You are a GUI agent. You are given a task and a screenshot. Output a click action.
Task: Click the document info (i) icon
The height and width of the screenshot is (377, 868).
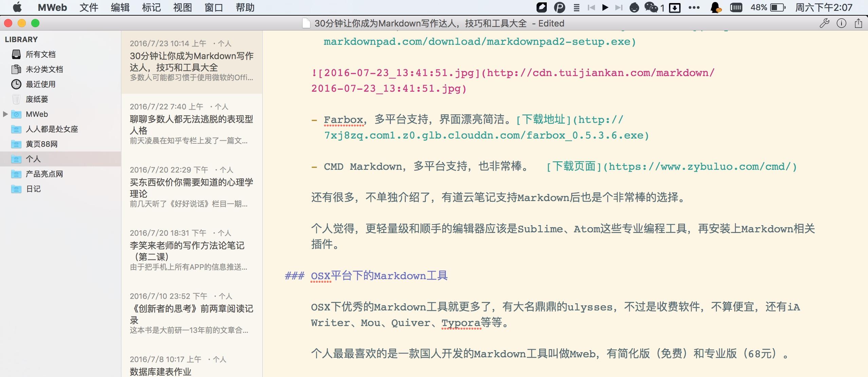click(x=841, y=23)
